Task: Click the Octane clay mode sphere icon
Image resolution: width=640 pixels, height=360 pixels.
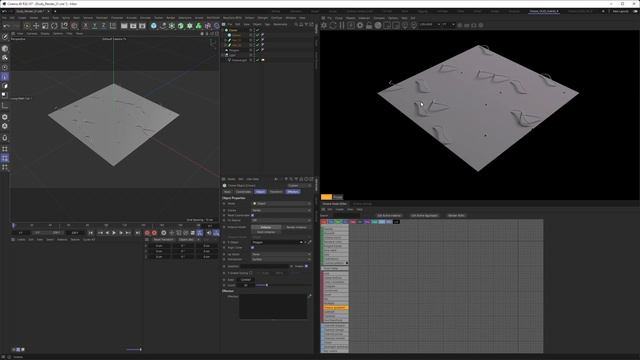Action: 378,25
